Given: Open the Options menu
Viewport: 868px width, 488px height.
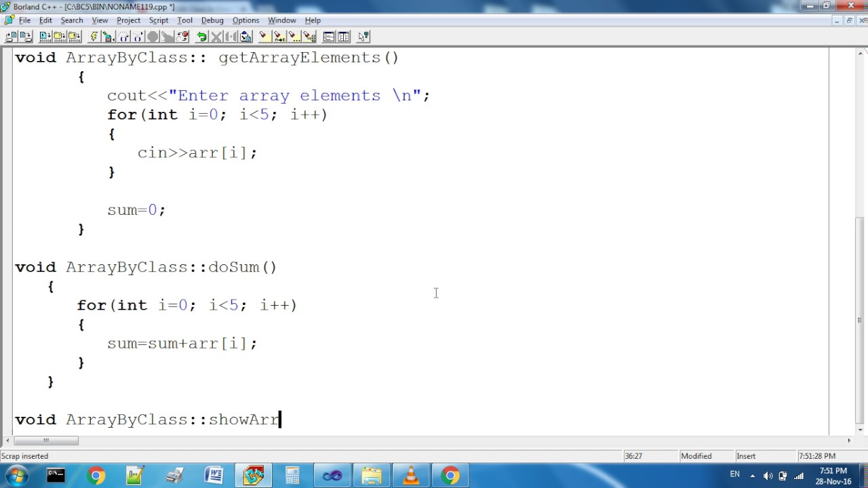Looking at the screenshot, I should point(245,20).
